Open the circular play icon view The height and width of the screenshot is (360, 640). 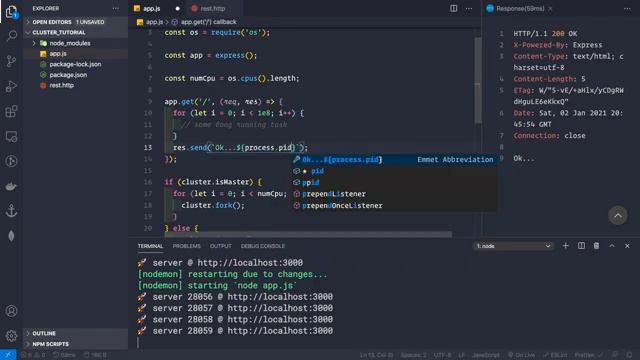(x=11, y=161)
